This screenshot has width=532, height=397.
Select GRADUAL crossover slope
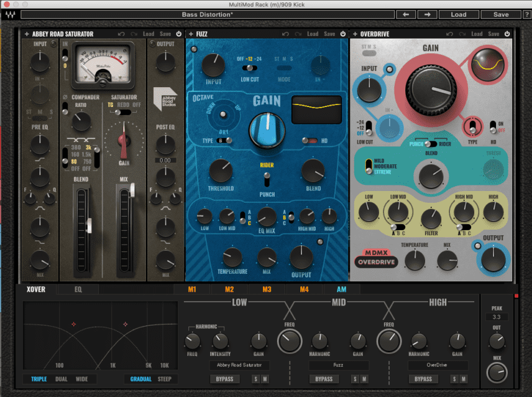[141, 379]
